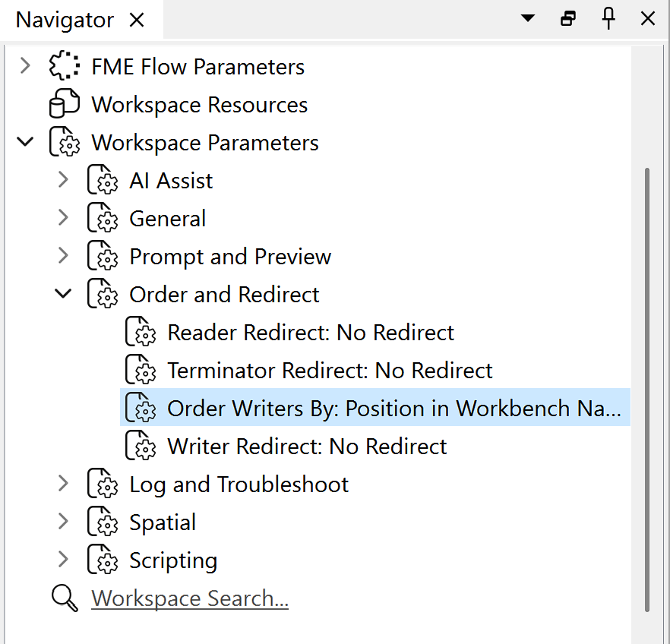Click the Order Writers By parameter icon

click(141, 408)
